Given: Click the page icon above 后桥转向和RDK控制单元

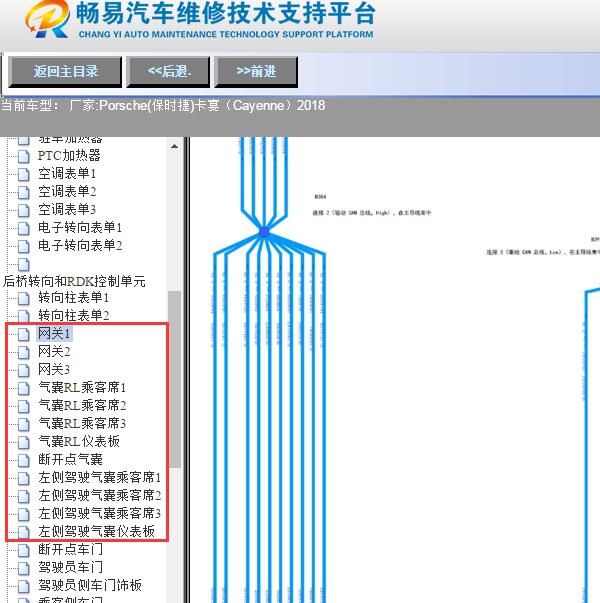Looking at the screenshot, I should (x=24, y=265).
